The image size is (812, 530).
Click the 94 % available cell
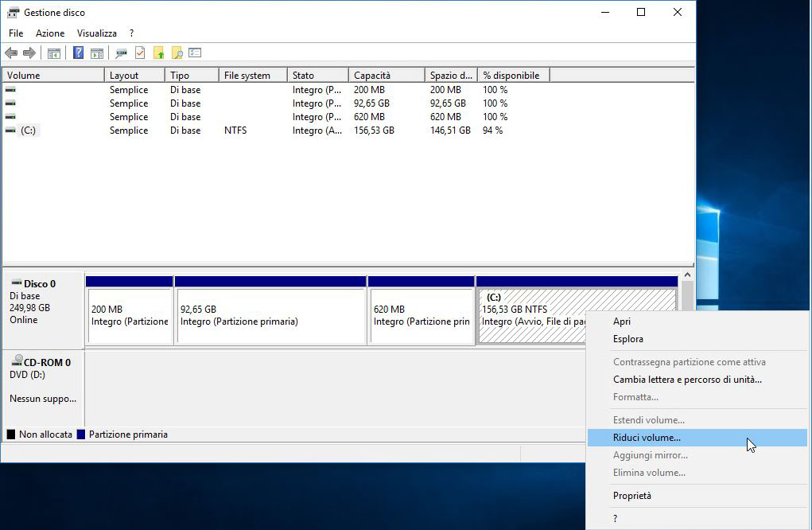click(492, 131)
